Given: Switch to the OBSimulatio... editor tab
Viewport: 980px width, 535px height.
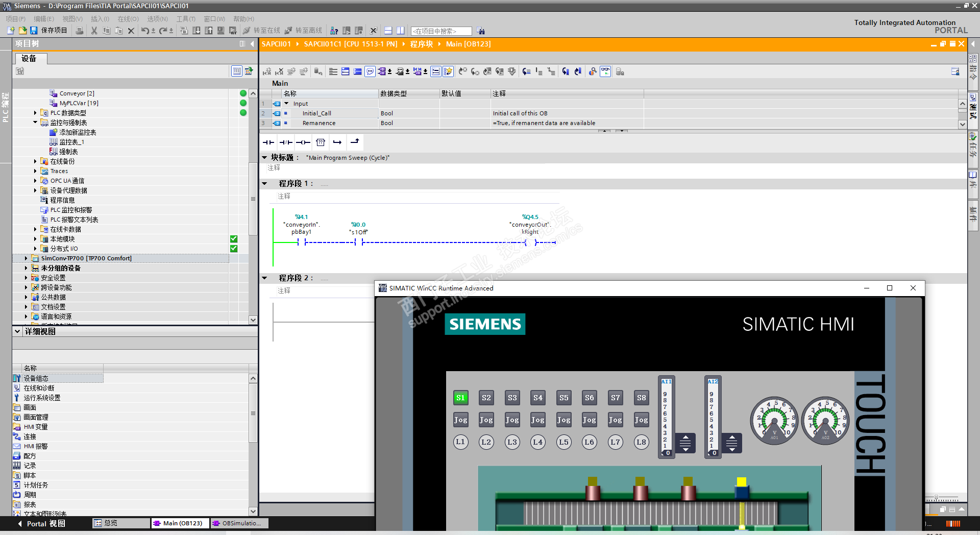Looking at the screenshot, I should pos(239,523).
